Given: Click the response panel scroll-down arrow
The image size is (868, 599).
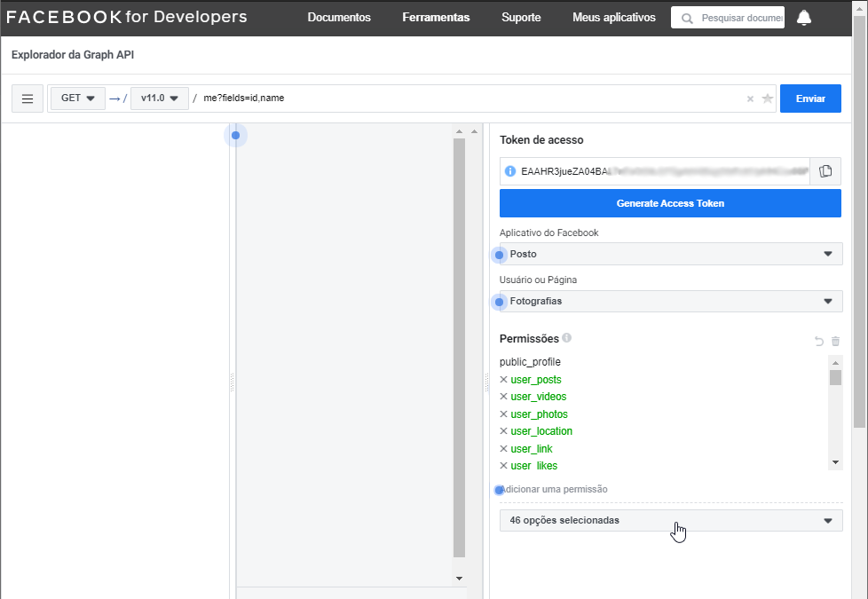Looking at the screenshot, I should pyautogui.click(x=459, y=579).
